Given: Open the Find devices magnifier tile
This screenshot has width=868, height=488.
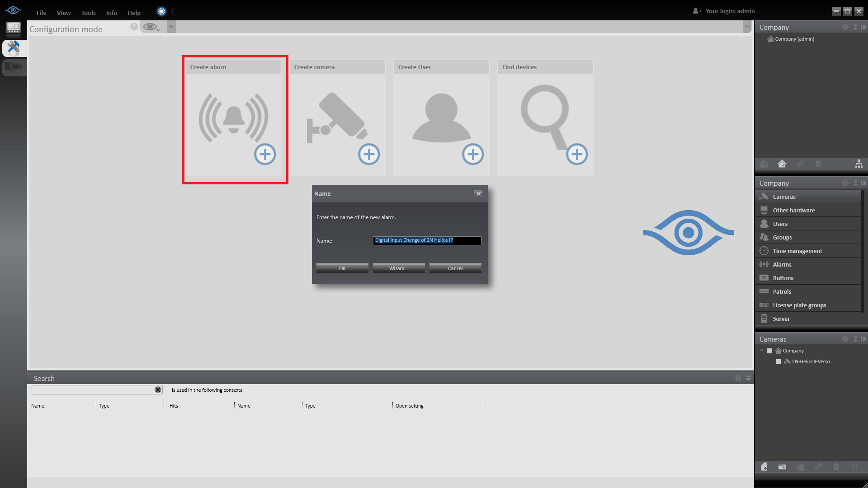Looking at the screenshot, I should coord(545,118).
